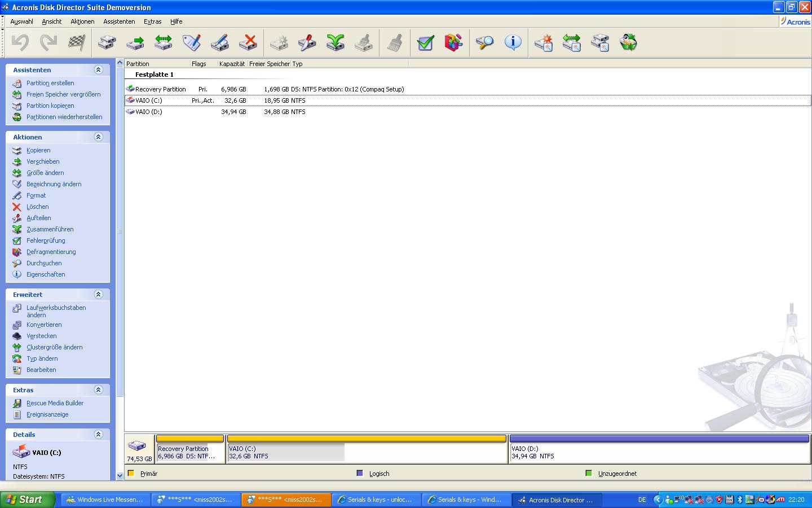Click the Merge partitions toolbar icon
This screenshot has height=508, width=812.
(336, 42)
